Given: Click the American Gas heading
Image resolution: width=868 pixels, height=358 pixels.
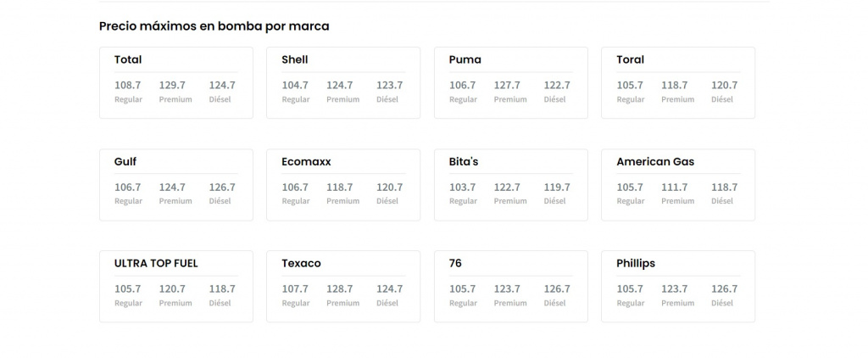Looking at the screenshot, I should click(x=655, y=161).
